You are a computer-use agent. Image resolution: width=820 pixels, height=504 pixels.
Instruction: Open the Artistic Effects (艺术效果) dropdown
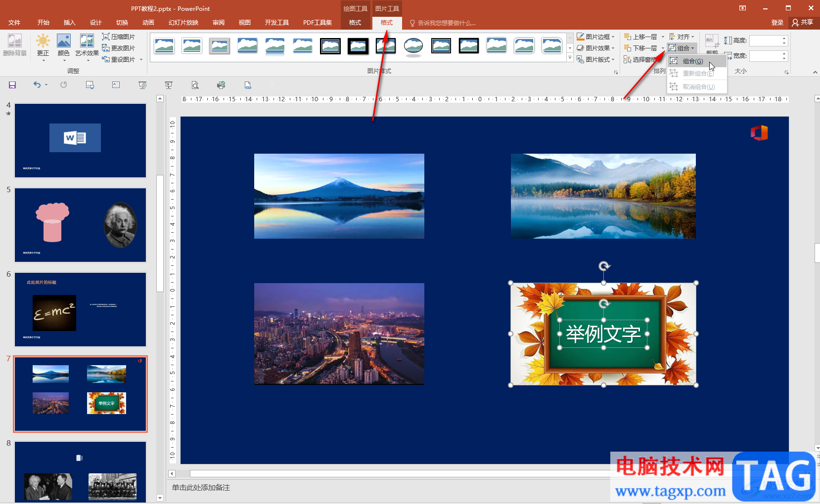[87, 48]
